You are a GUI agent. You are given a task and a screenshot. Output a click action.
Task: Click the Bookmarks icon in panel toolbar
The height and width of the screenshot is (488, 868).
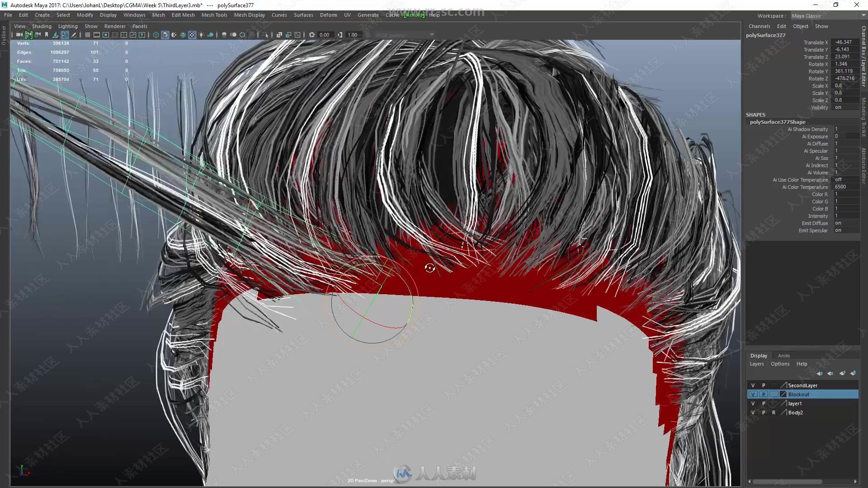(x=47, y=35)
